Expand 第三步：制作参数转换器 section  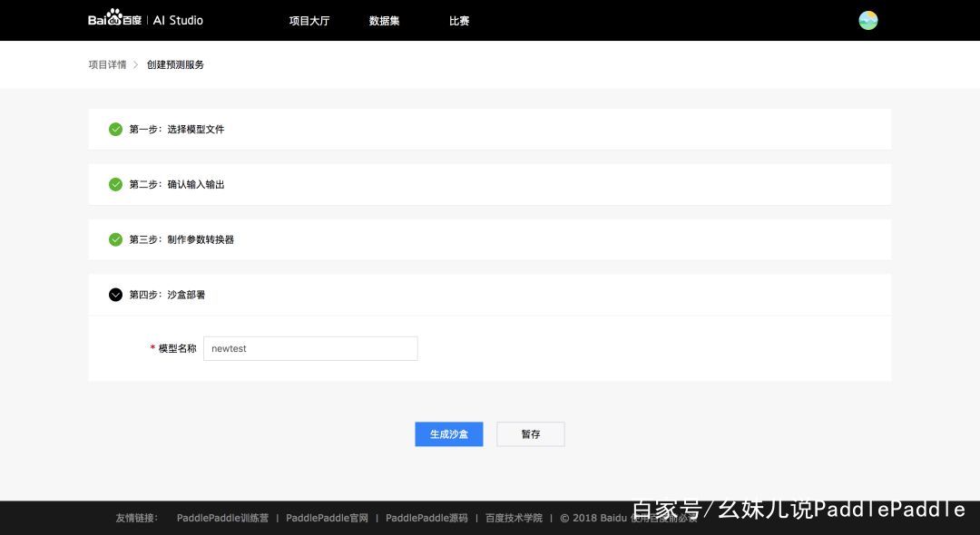tap(181, 240)
